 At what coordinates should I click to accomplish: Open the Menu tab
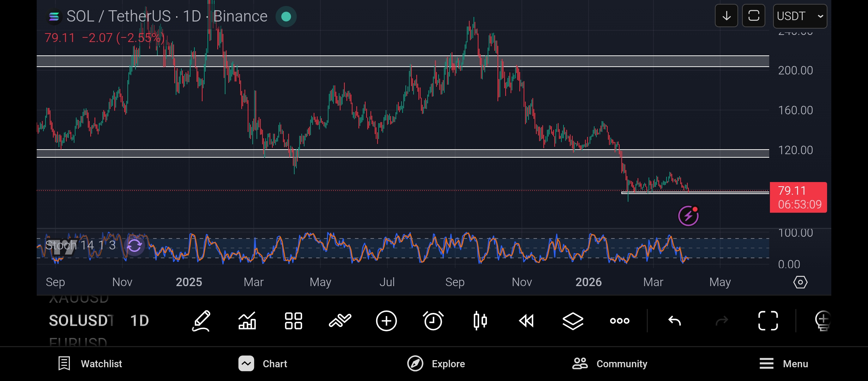click(x=784, y=364)
